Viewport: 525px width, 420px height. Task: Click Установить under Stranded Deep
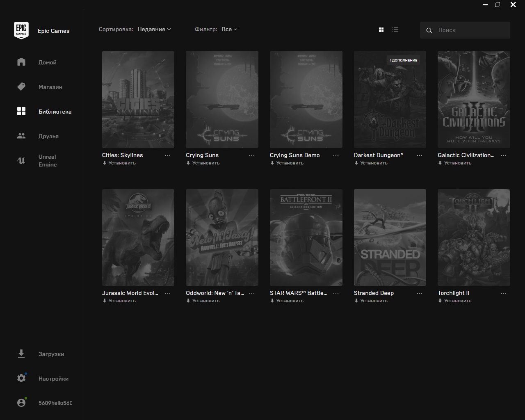coord(371,301)
